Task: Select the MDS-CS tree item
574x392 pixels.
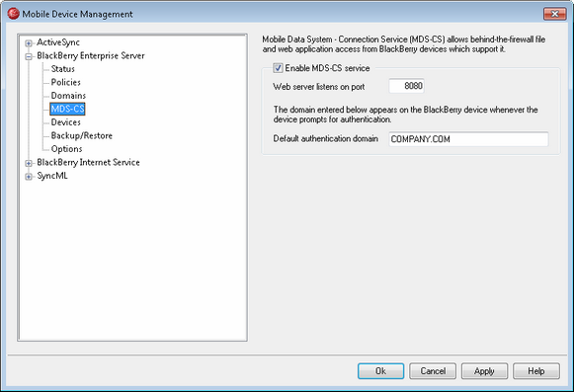Action: pyautogui.click(x=67, y=109)
